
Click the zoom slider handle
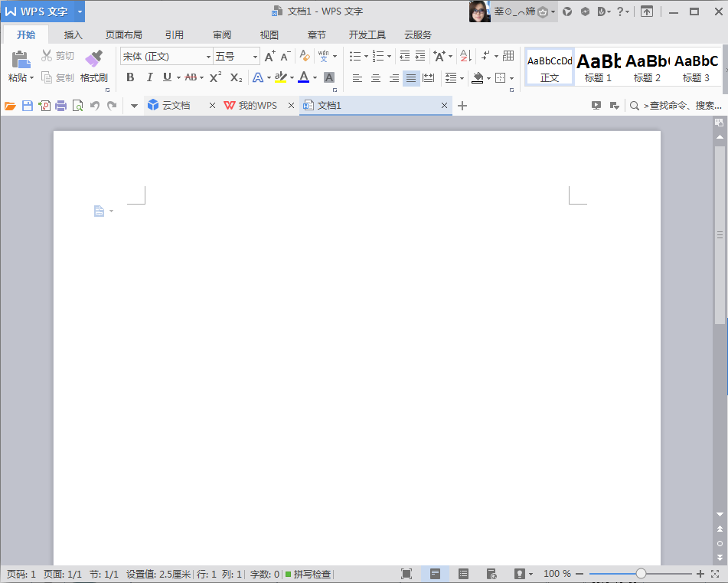(x=641, y=574)
